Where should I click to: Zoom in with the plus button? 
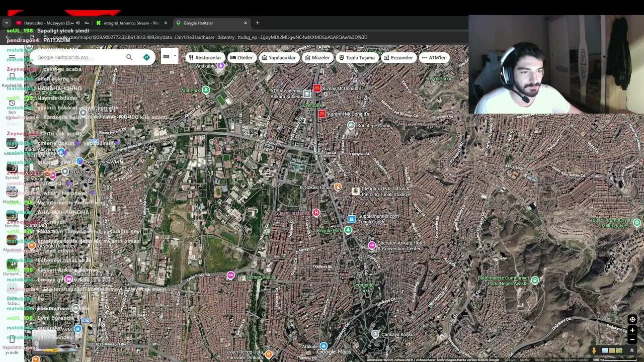tap(632, 330)
